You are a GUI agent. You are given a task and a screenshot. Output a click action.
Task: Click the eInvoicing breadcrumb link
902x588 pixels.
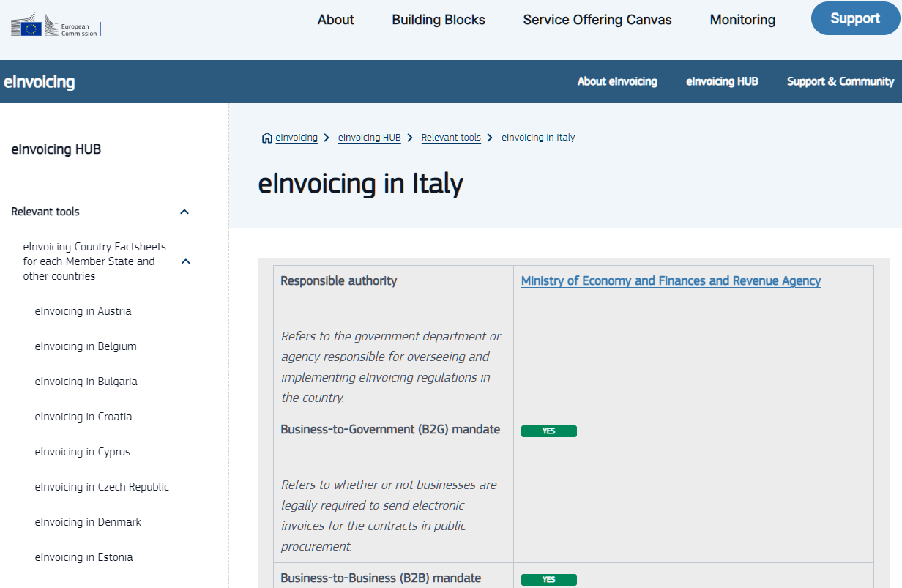point(297,138)
